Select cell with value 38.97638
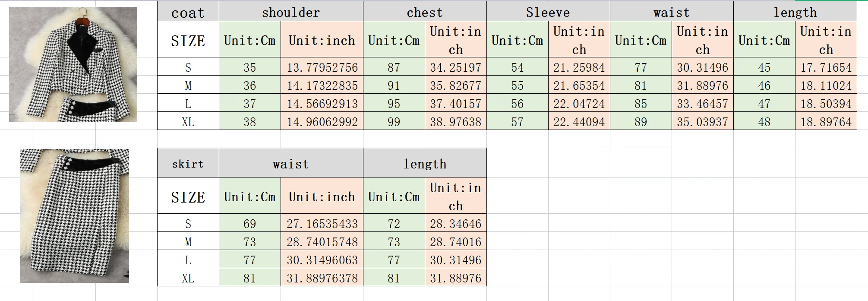The image size is (868, 301). [455, 122]
